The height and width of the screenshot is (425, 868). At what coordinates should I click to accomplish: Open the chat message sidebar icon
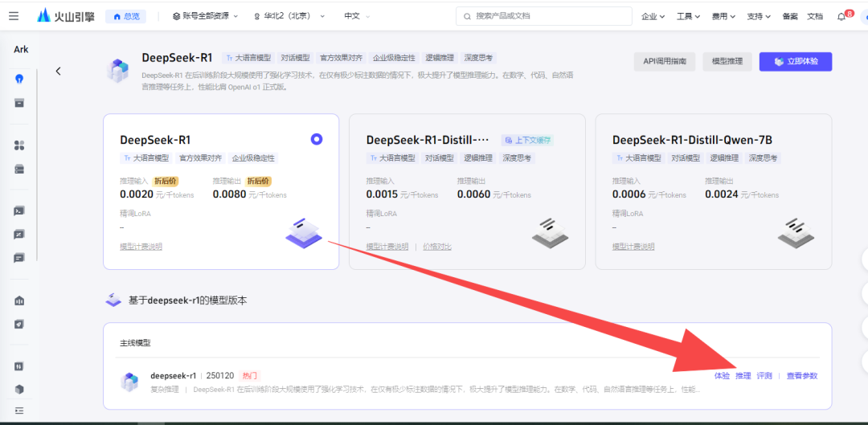(19, 258)
